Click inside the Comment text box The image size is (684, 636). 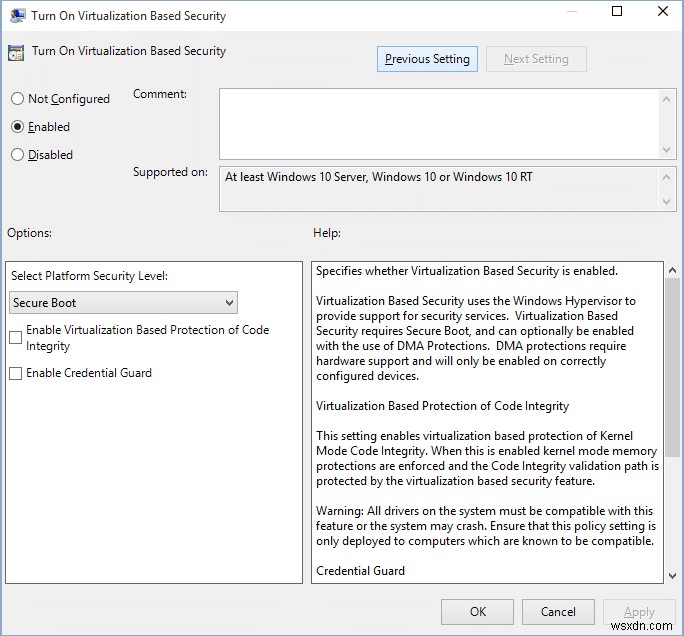(439, 124)
